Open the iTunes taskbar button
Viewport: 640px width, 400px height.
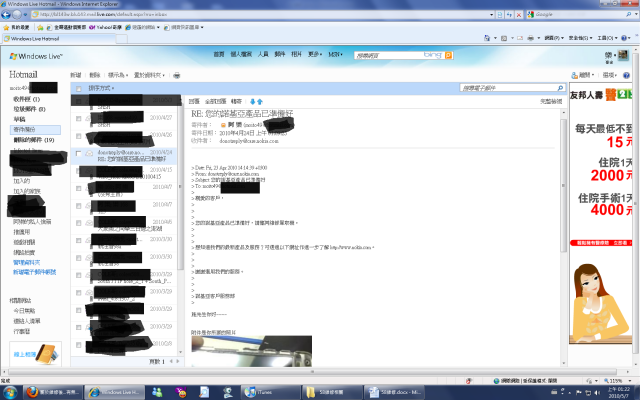271,392
